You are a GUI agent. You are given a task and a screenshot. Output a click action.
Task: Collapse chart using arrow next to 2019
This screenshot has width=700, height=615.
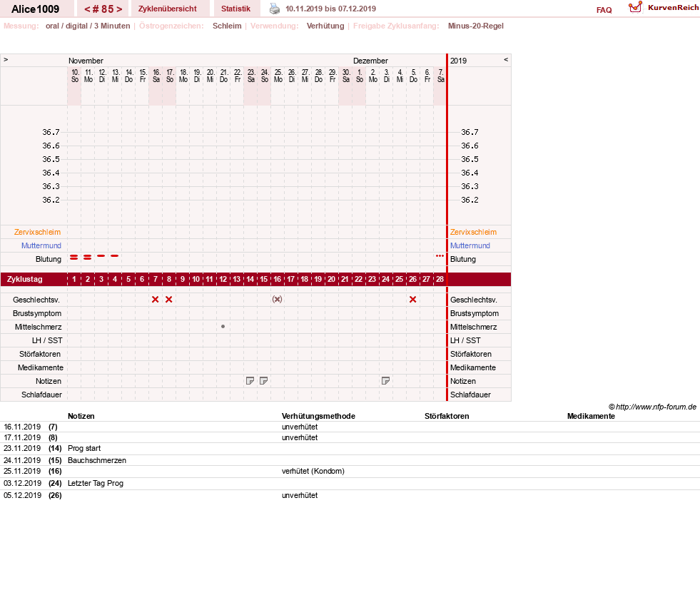pyautogui.click(x=506, y=59)
